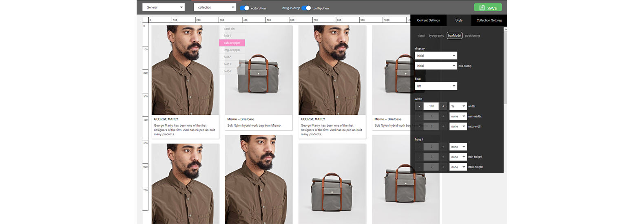Select field4 in the element list
This screenshot has height=224, width=644.
pyautogui.click(x=232, y=71)
